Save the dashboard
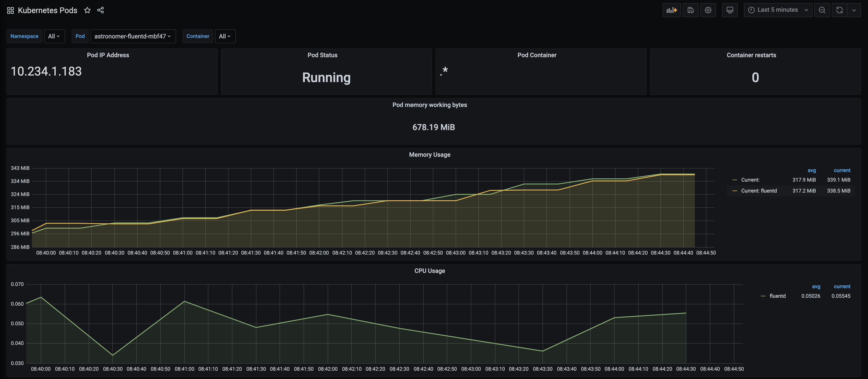Screen dimensions: 868x379 point(690,10)
